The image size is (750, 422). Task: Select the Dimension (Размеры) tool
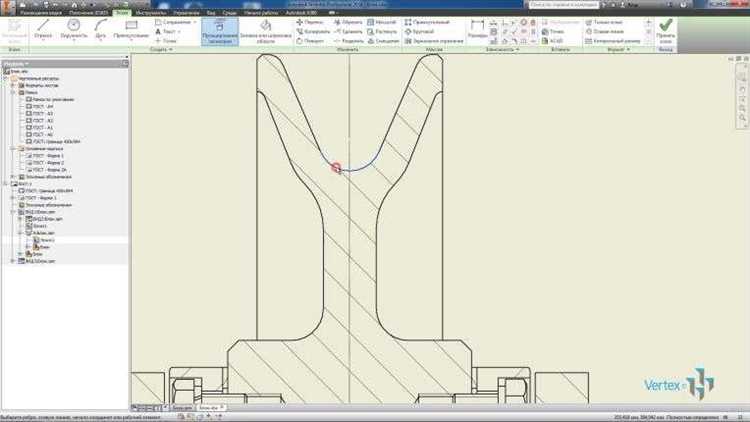pyautogui.click(x=477, y=30)
